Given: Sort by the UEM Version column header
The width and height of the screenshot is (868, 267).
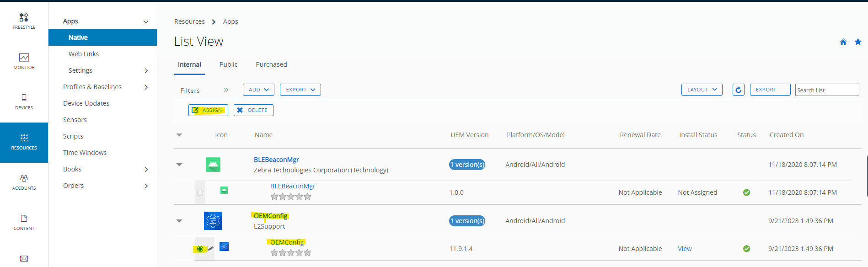Looking at the screenshot, I should [469, 135].
